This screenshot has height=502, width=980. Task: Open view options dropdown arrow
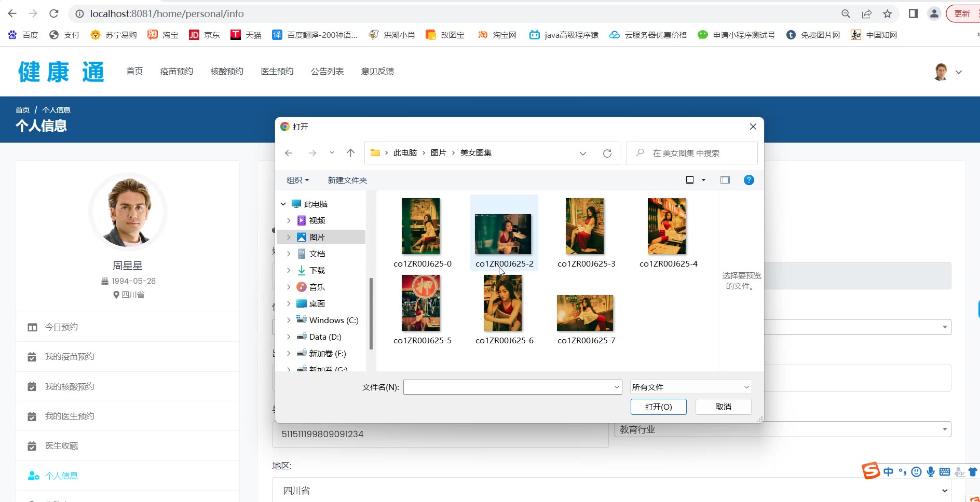[704, 180]
